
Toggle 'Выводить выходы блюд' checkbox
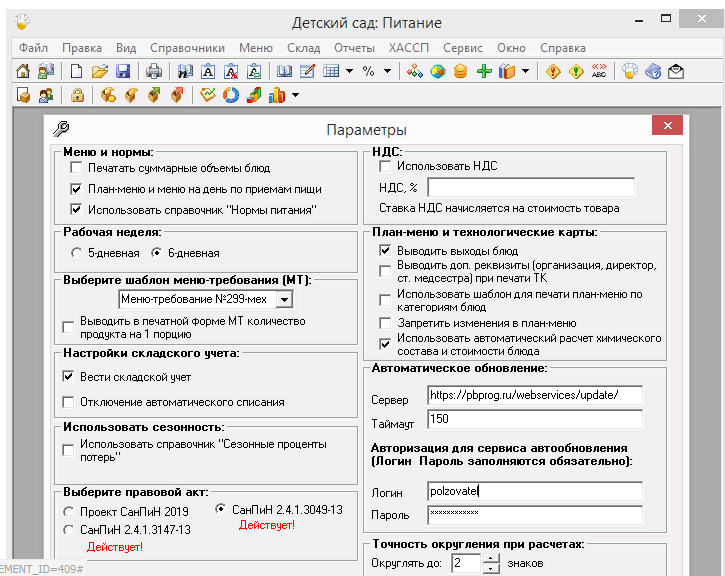[385, 251]
